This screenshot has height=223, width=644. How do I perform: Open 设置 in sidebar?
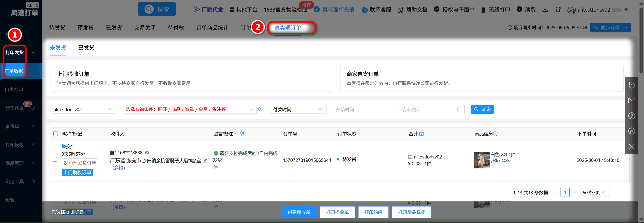pos(10,200)
